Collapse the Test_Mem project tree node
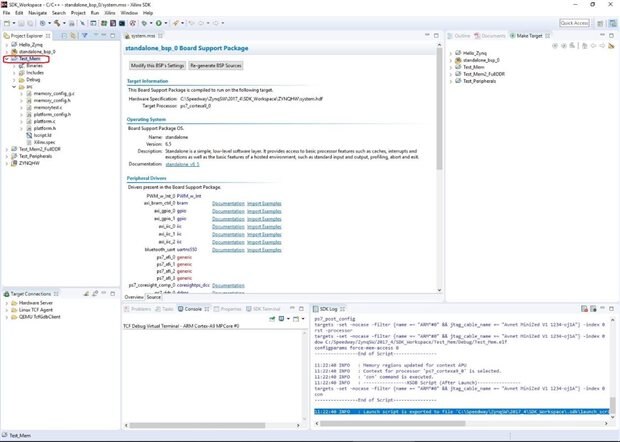Screen dimensions: 620x442 click(5, 58)
